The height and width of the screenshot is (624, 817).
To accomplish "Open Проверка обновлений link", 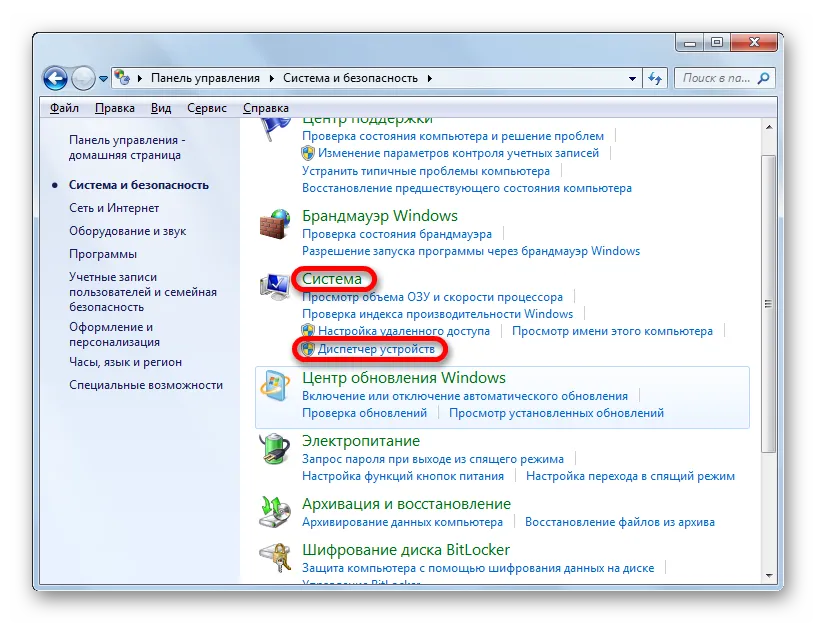I will [x=364, y=413].
